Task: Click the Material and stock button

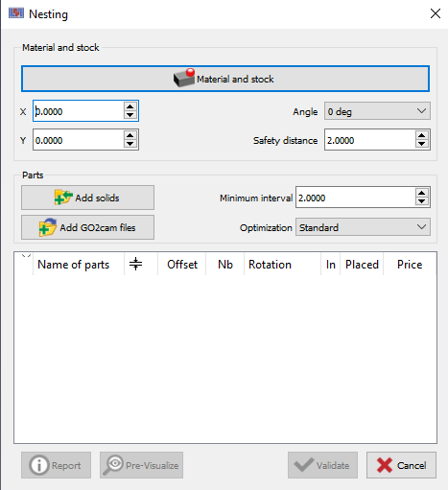Action: 225,79
